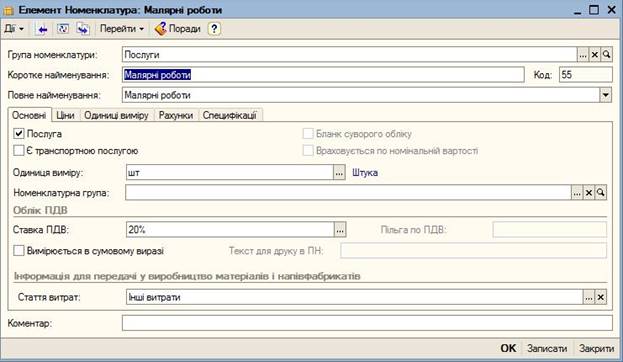Open Поради tips
Image resolution: width=623 pixels, height=362 pixels.
click(x=178, y=29)
